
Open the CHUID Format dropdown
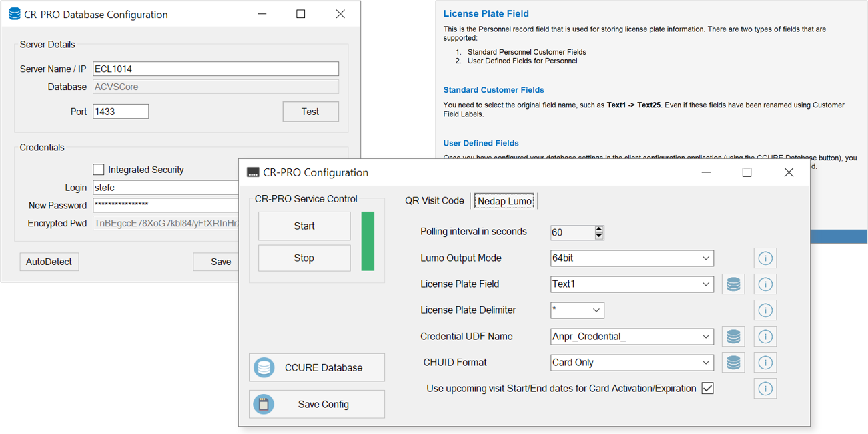(706, 363)
